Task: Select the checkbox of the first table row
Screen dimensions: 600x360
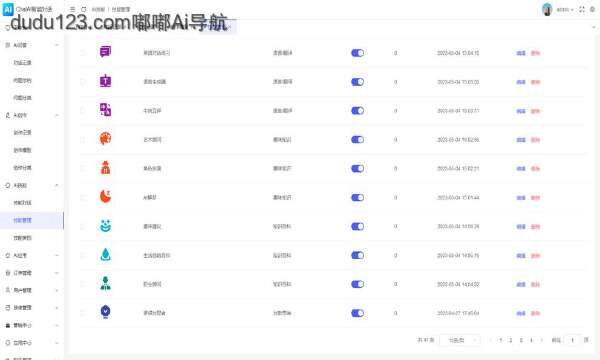Action: click(x=83, y=53)
